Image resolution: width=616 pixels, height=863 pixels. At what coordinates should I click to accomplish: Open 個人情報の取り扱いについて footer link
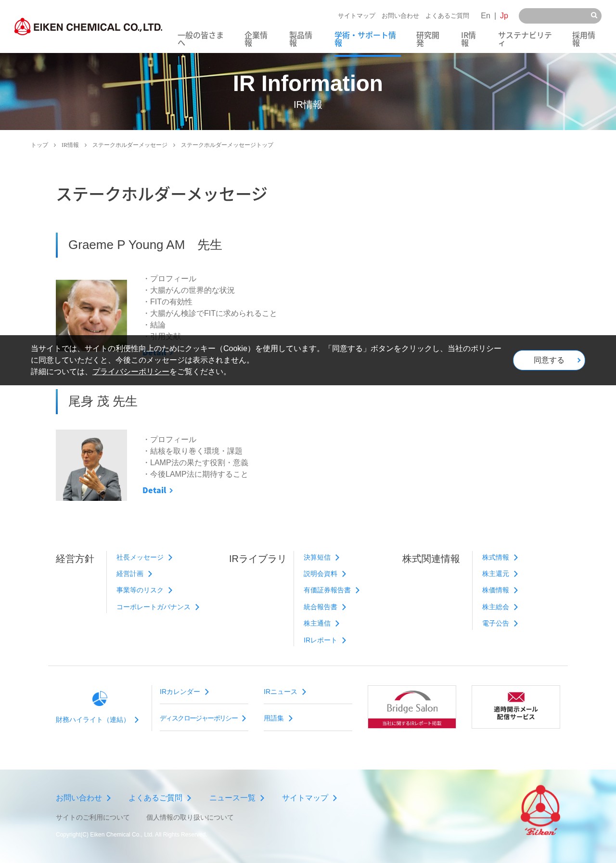190,817
